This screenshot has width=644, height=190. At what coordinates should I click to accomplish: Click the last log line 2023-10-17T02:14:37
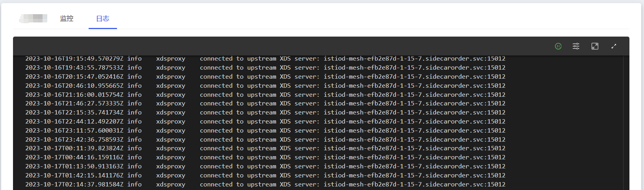[265, 184]
